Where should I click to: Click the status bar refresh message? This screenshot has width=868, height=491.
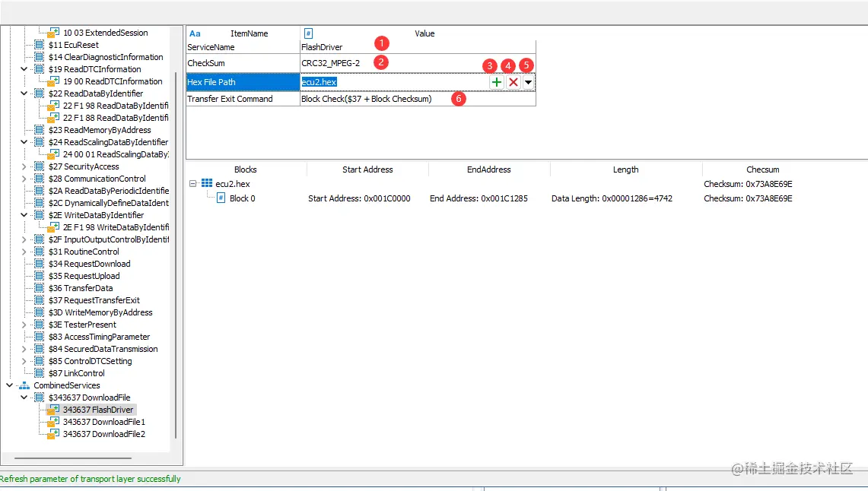click(91, 479)
